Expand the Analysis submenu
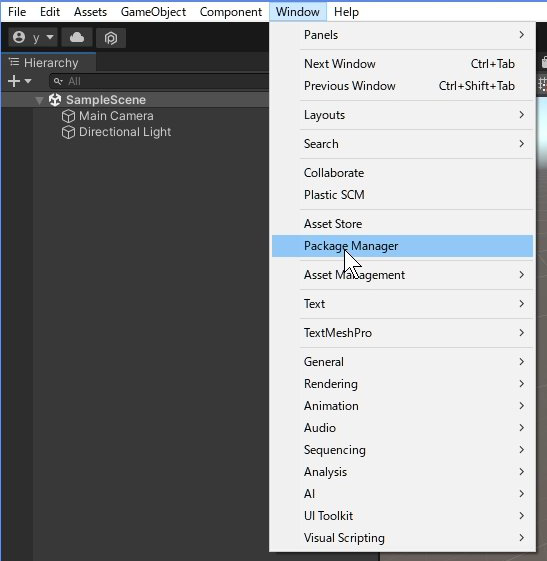This screenshot has height=561, width=547. (x=402, y=472)
